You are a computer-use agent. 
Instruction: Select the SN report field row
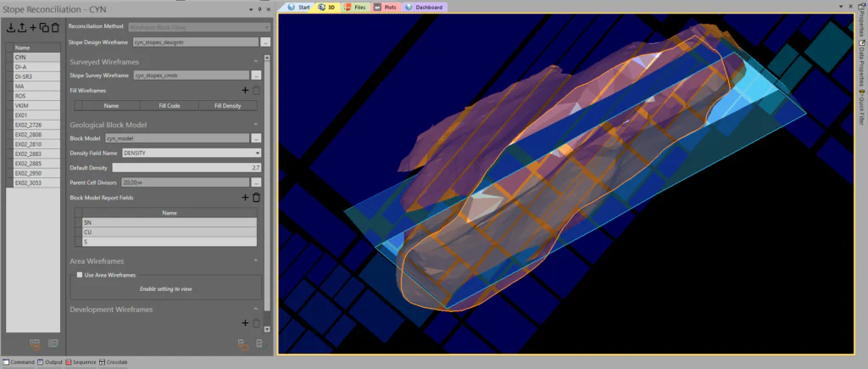tap(170, 222)
